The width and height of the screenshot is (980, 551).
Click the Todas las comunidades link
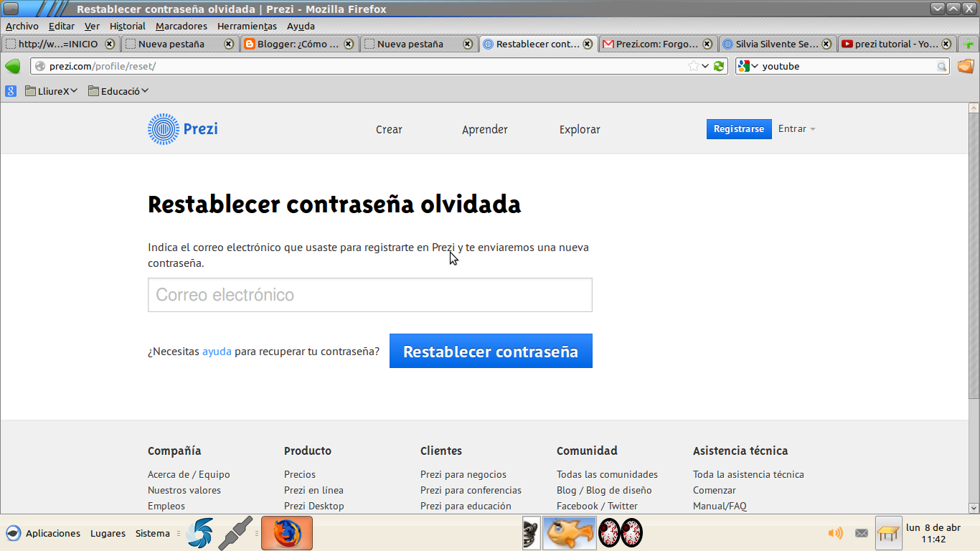tap(607, 474)
